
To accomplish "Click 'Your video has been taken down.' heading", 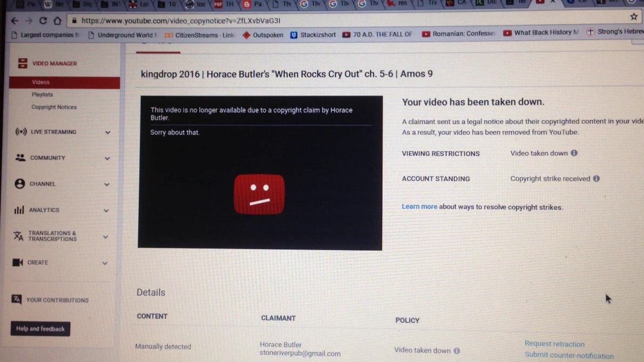I will tap(473, 102).
